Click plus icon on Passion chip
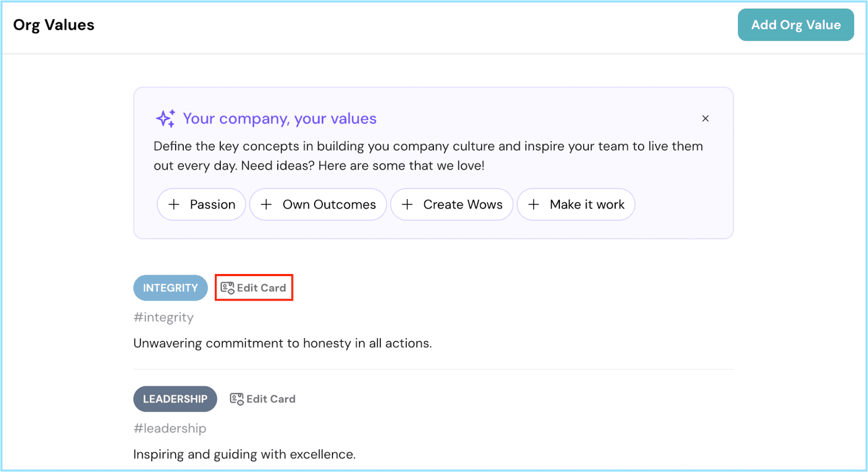Viewport: 868px width, 472px height. click(174, 205)
